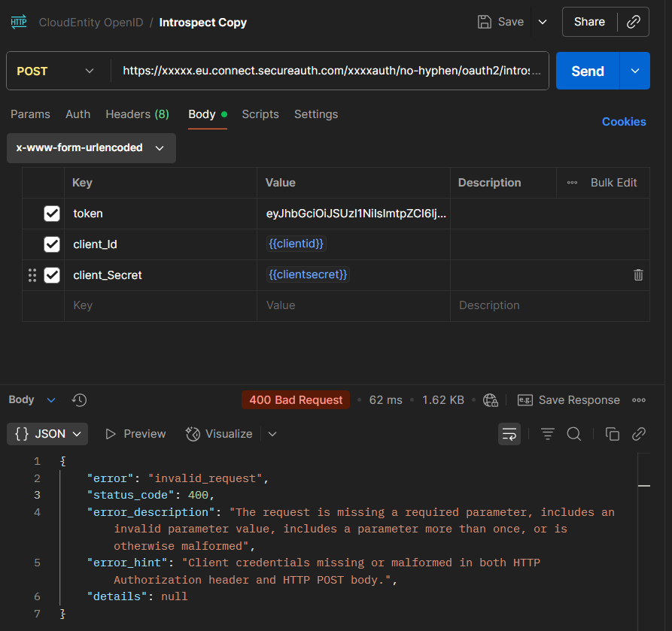The width and height of the screenshot is (672, 631).
Task: Grab the drag handle of client_Secret row
Action: pos(32,275)
